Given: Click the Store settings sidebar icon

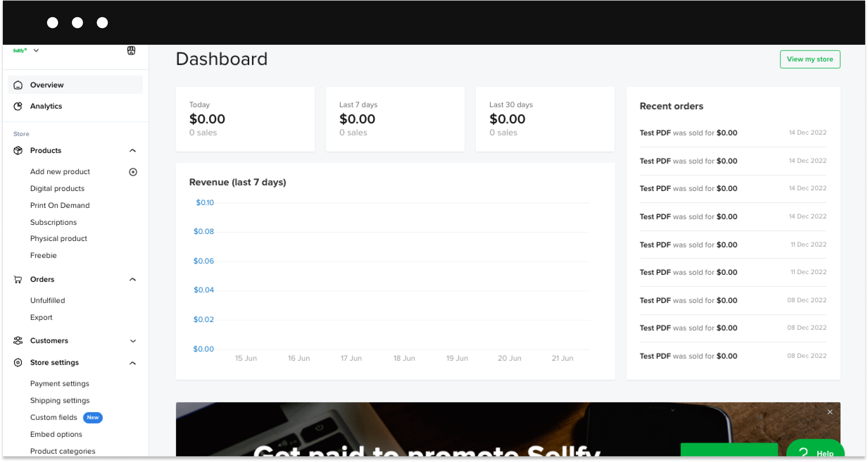Looking at the screenshot, I should (18, 363).
